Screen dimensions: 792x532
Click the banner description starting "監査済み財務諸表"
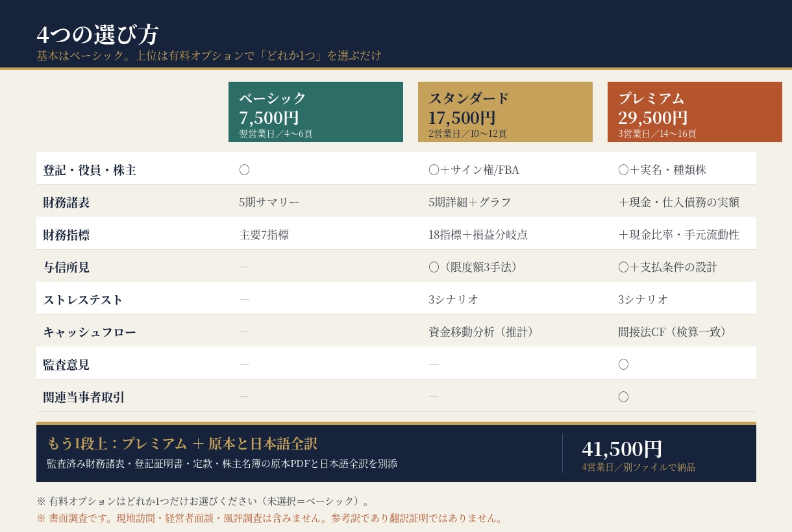coord(222,464)
